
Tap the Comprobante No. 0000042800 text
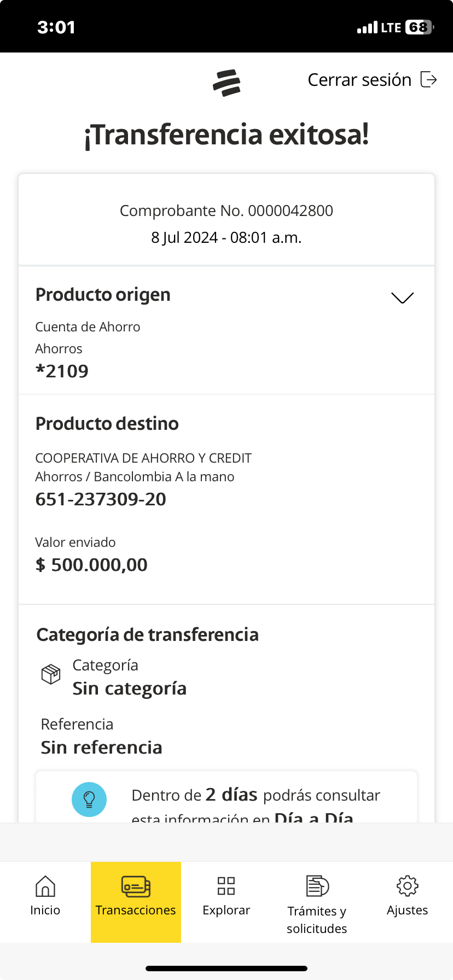coord(226,211)
